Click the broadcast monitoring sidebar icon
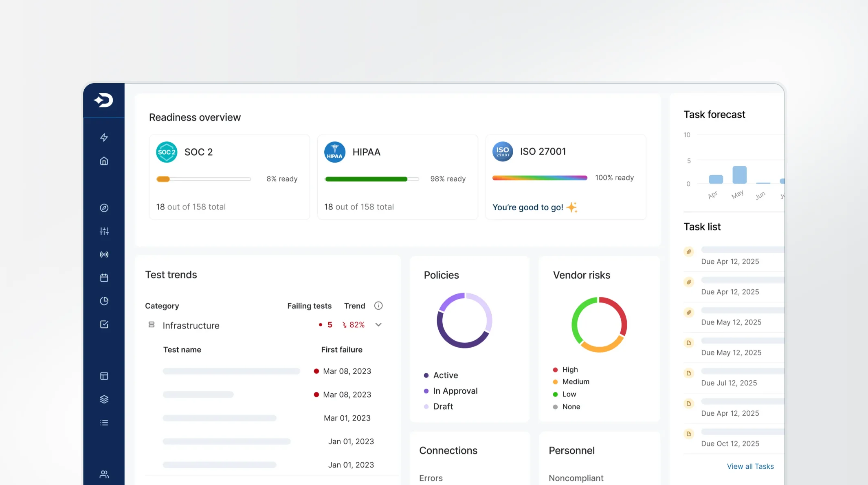Viewport: 868px width, 485px height. (104, 254)
